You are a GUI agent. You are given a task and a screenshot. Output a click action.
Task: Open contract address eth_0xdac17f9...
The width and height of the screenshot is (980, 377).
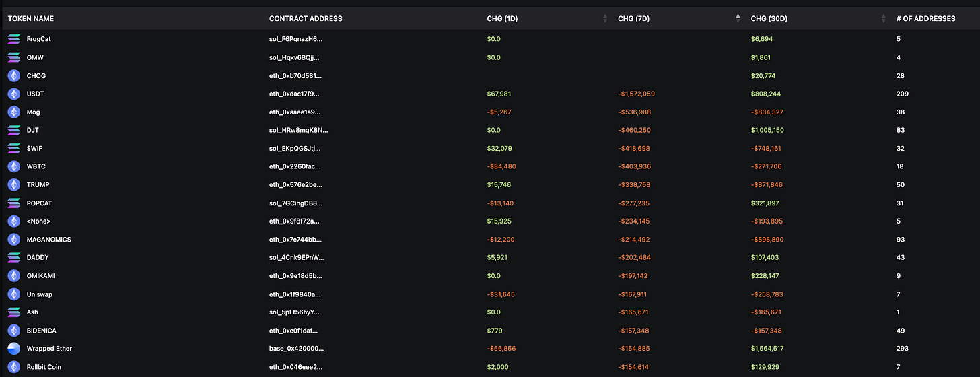(x=294, y=94)
